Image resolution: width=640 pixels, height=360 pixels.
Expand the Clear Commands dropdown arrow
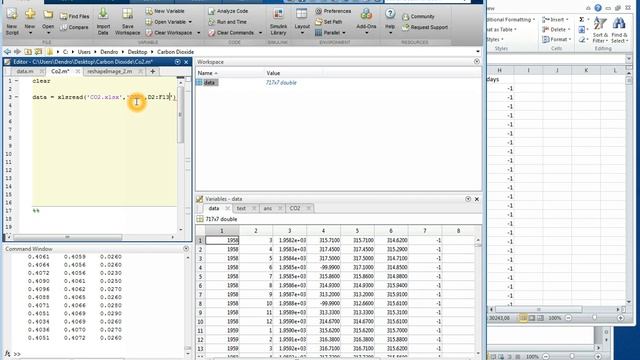click(x=260, y=33)
